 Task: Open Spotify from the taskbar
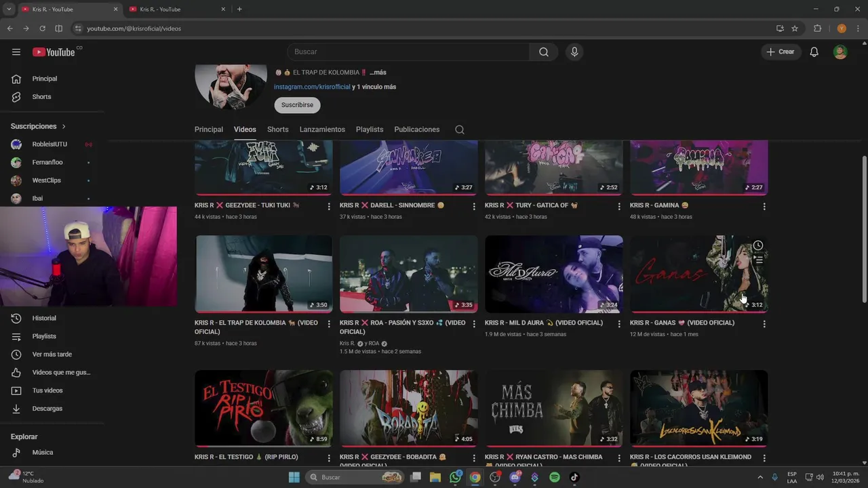(x=555, y=477)
